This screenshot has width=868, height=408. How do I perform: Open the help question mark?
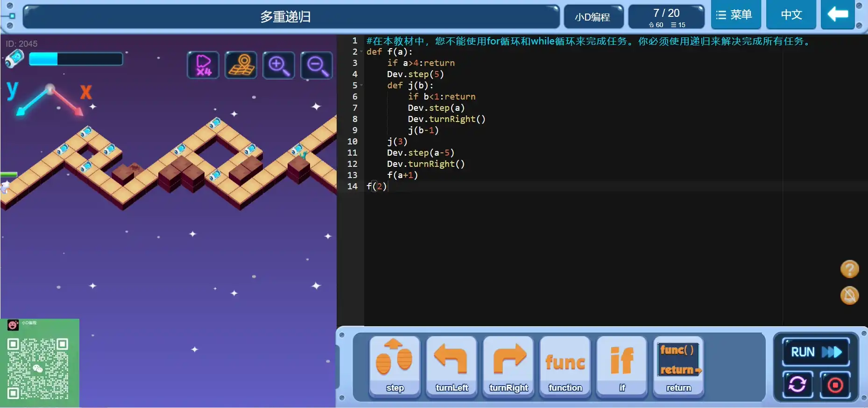849,269
